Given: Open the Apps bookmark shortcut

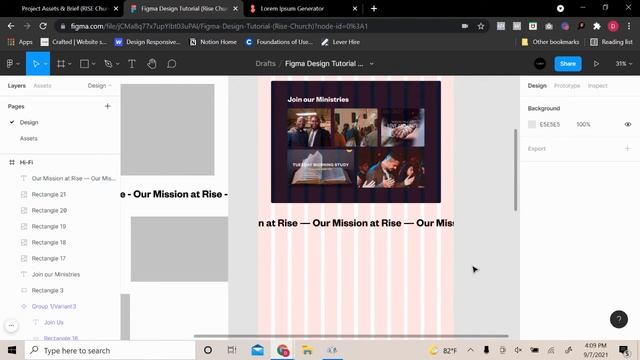Looking at the screenshot, I should (20, 42).
